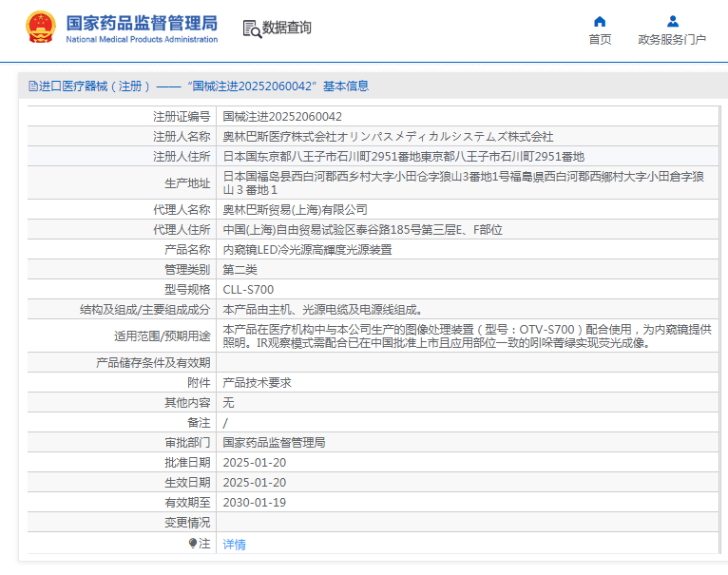728x575 pixels.
Task: Click the lightbulb icon beside 注
Action: [193, 543]
